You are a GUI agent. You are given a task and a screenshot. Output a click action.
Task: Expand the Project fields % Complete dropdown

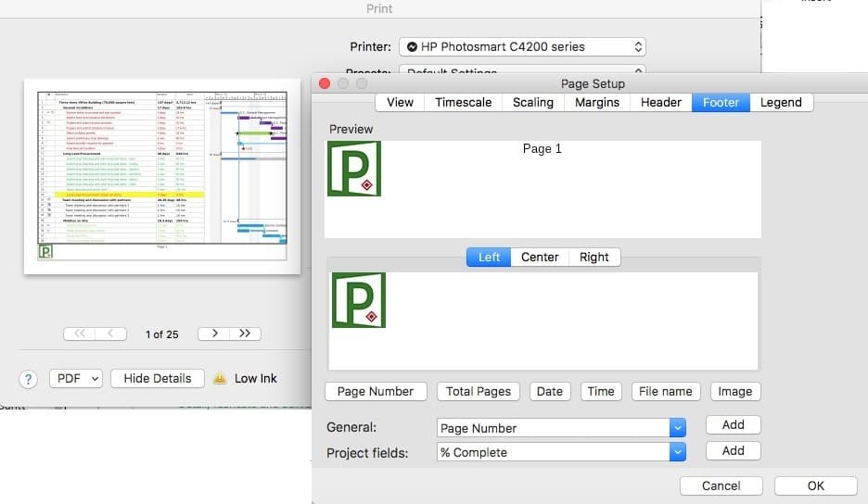coord(678,452)
